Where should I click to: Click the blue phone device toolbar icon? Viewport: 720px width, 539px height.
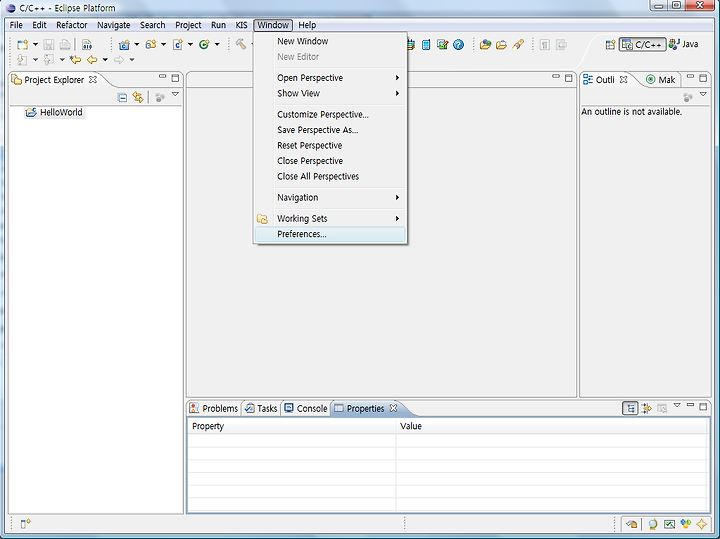(x=426, y=45)
